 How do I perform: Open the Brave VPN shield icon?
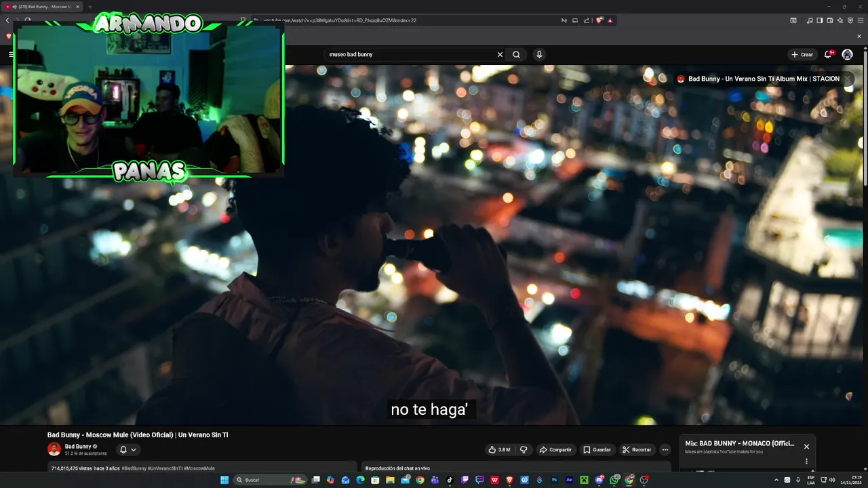[x=850, y=20]
